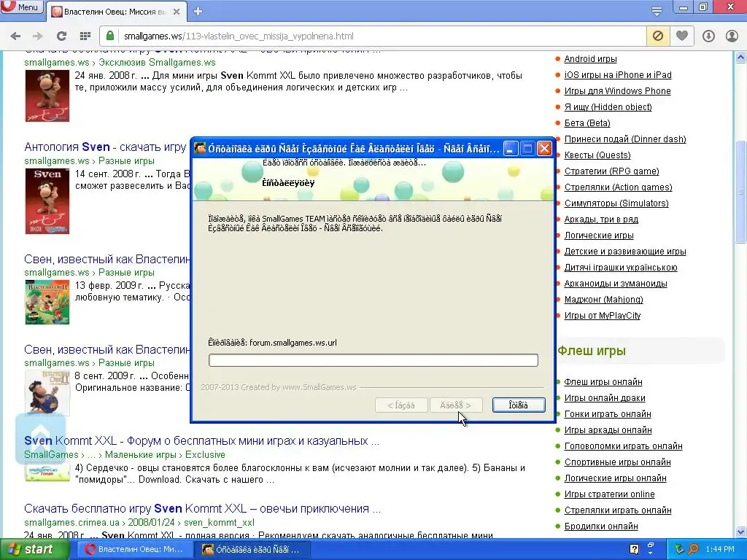
Task: Switch to the Opera taskbar button
Action: click(x=135, y=550)
